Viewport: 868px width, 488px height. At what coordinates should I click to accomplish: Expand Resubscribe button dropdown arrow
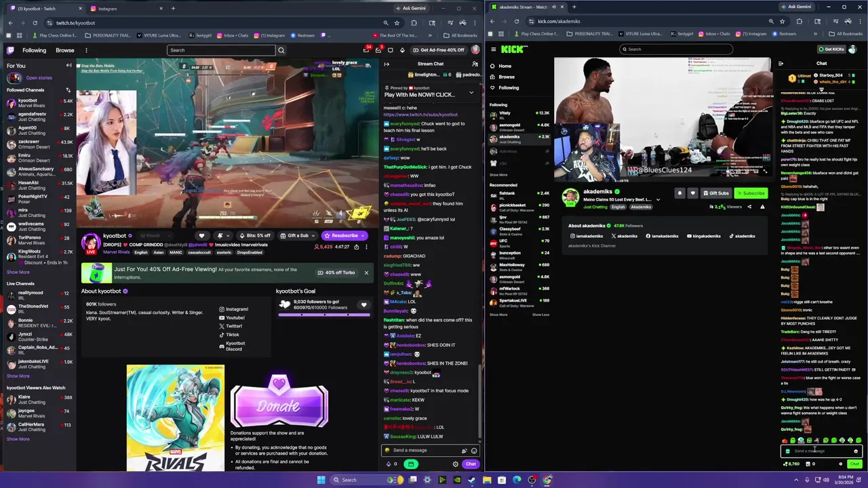pos(363,236)
